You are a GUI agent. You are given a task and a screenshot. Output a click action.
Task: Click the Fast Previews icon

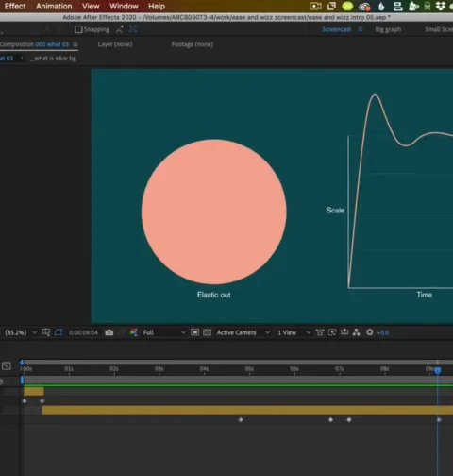coord(332,332)
